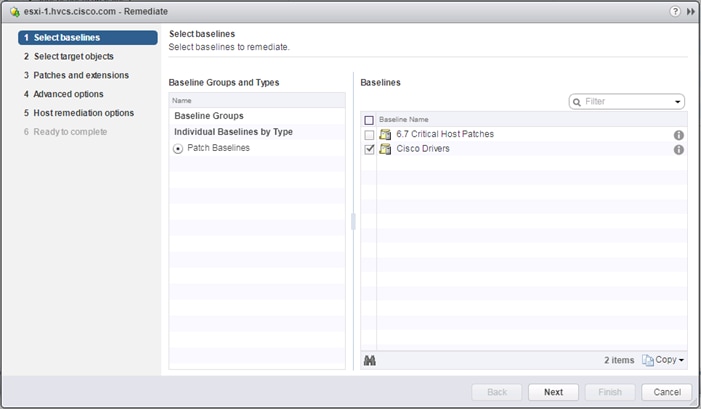Screen dimensions: 701x409
Task: Click the 2 items count text
Action: 619,360
